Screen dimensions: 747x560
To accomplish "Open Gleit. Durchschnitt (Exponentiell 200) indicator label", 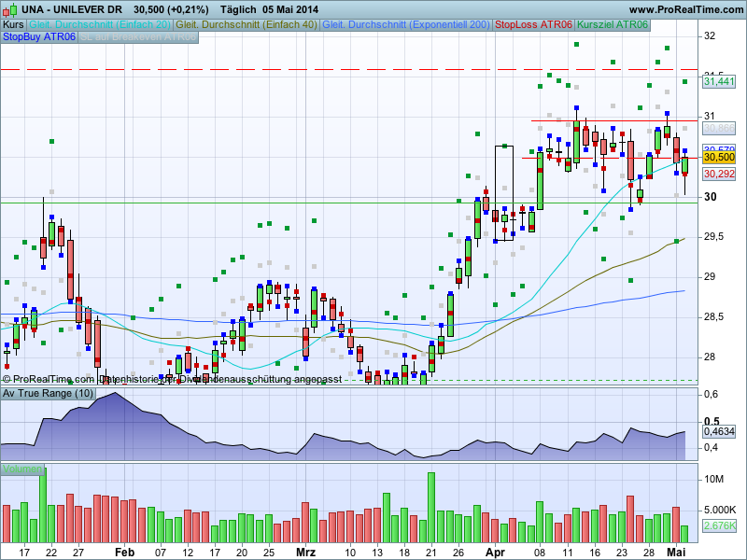I will pyautogui.click(x=406, y=25).
